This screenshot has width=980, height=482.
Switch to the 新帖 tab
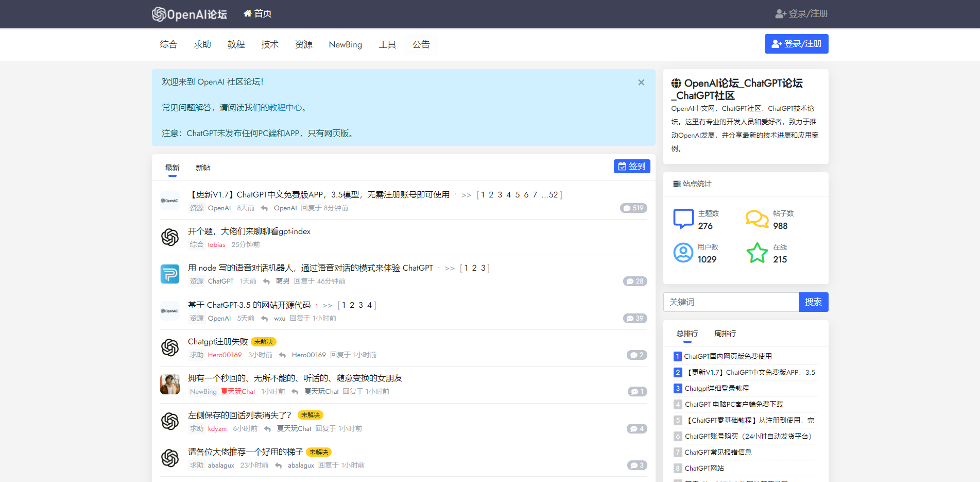coord(203,168)
